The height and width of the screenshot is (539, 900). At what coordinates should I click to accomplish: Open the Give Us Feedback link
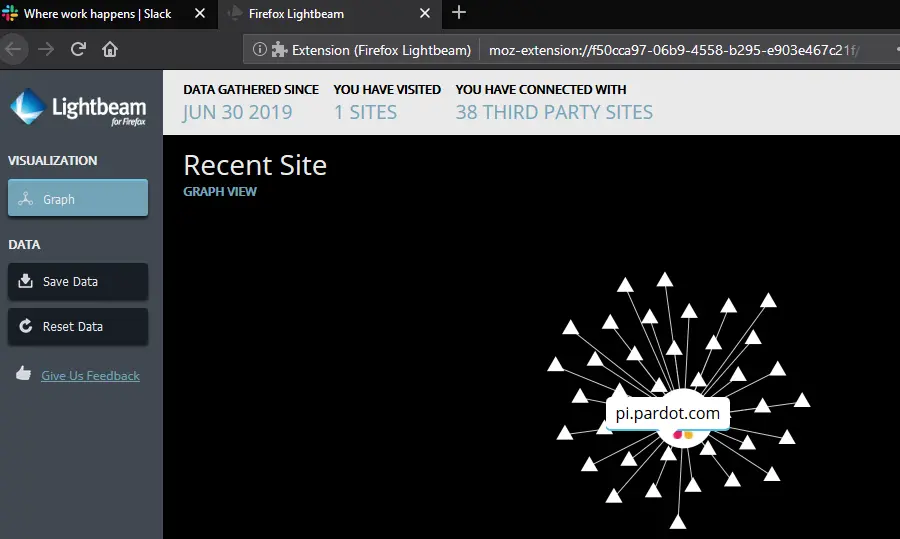(x=90, y=375)
